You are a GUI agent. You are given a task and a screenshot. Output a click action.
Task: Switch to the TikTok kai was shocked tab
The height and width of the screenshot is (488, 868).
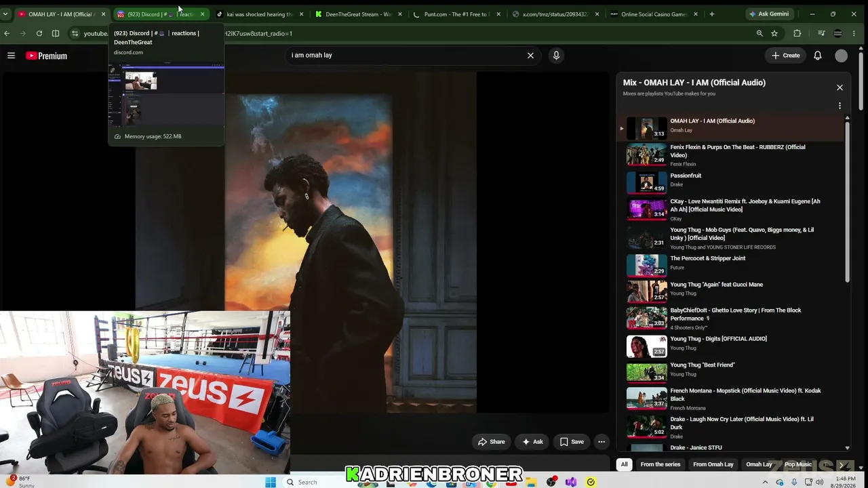tap(259, 14)
